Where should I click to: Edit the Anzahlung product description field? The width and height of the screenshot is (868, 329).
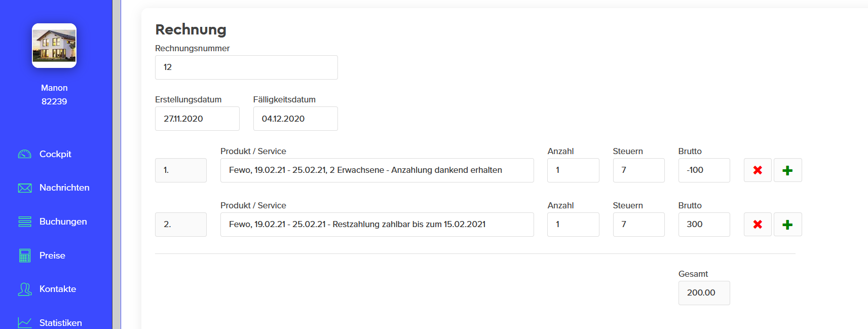377,170
